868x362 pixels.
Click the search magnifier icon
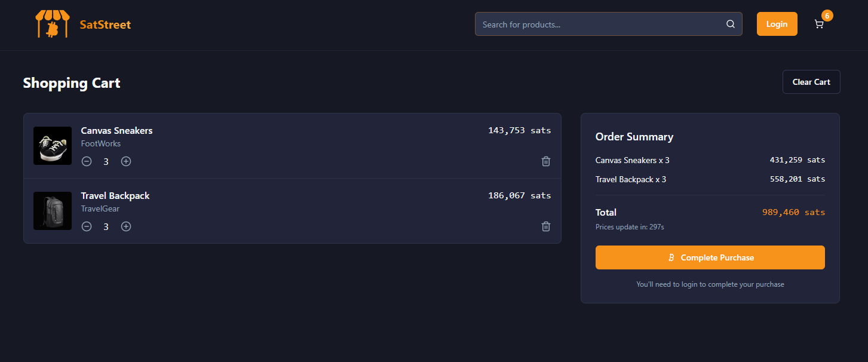pyautogui.click(x=730, y=24)
